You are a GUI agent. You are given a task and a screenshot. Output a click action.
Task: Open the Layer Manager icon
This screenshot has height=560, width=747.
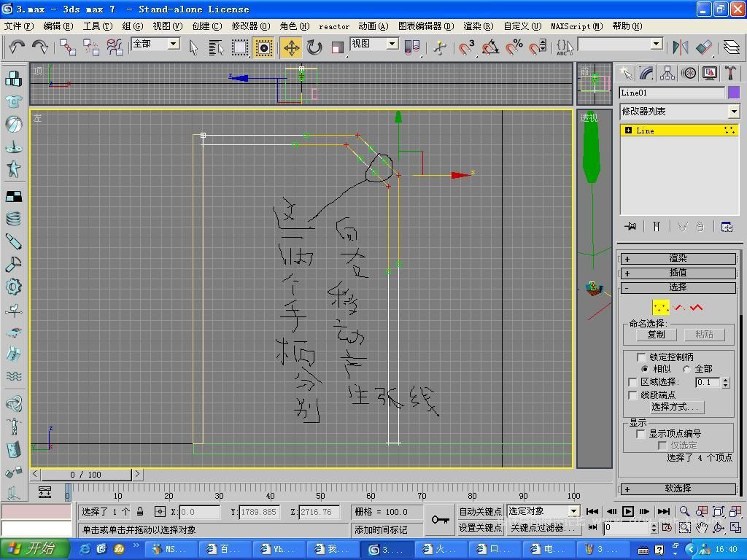tap(731, 47)
